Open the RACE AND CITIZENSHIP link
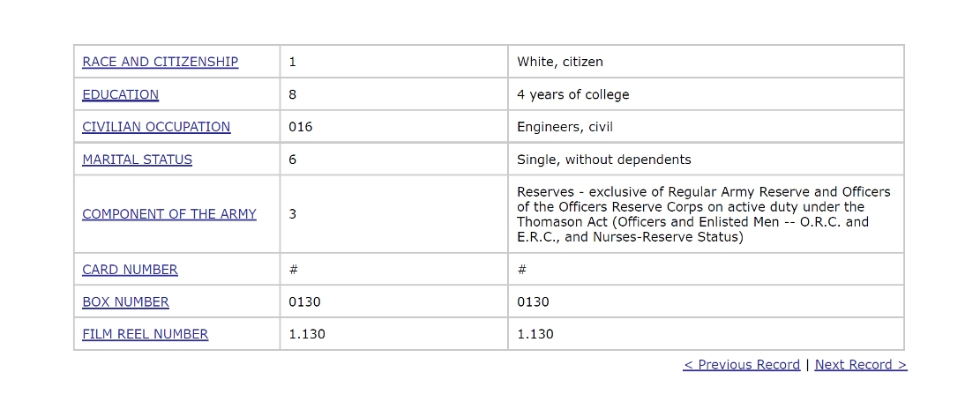This screenshot has height=394, width=980. point(160,62)
